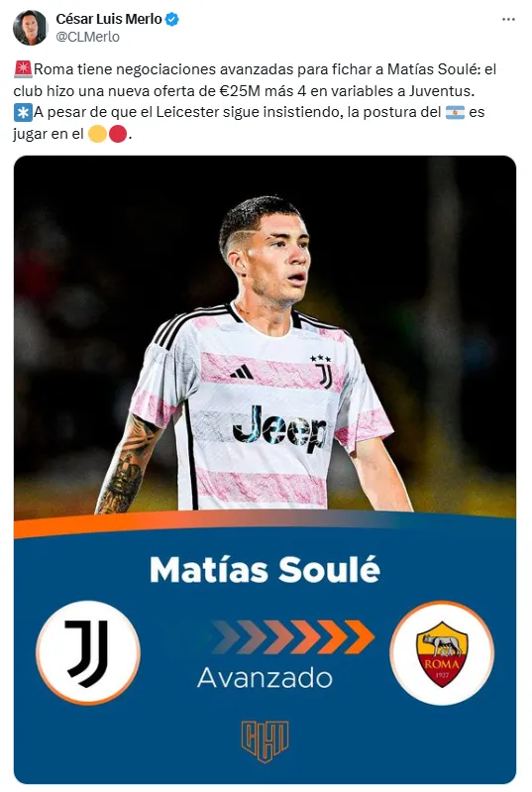Click the blue asterisk emoji in tweet
This screenshot has width=532, height=792.
click(x=23, y=112)
